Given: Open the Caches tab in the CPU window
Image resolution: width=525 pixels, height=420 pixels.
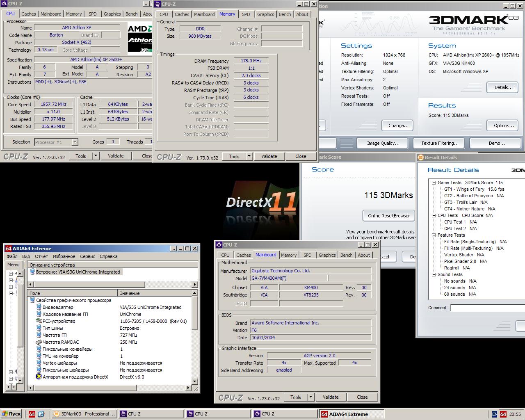Looking at the screenshot, I should (x=29, y=14).
